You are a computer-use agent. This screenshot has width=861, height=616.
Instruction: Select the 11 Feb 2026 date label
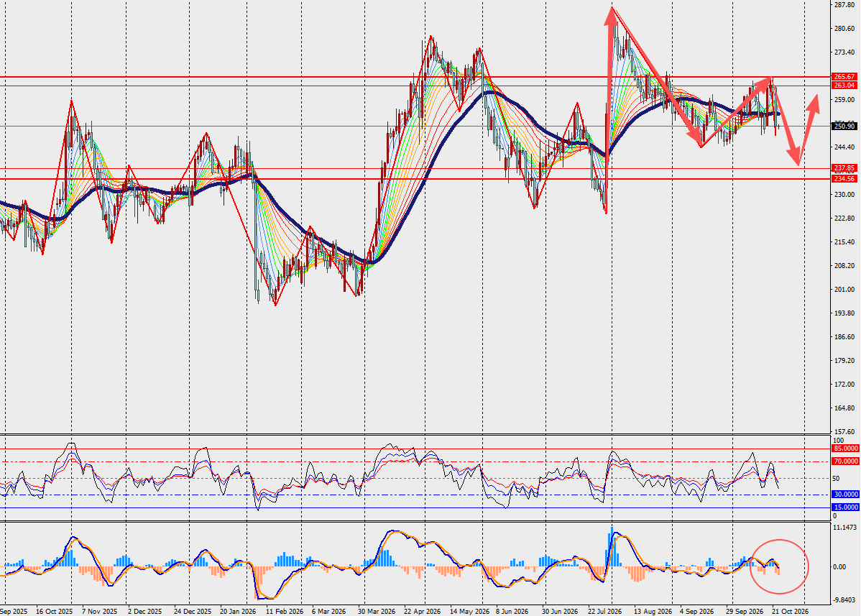click(x=285, y=611)
